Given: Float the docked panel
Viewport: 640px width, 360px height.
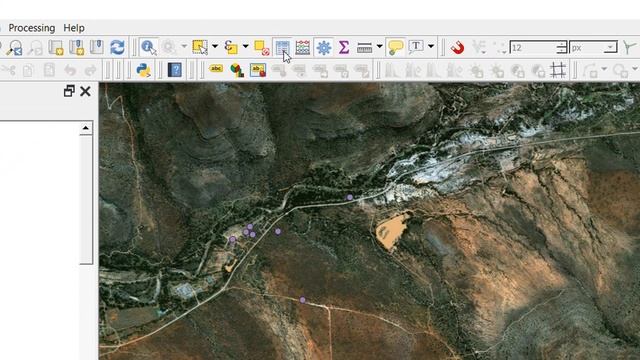Looking at the screenshot, I should 69,91.
